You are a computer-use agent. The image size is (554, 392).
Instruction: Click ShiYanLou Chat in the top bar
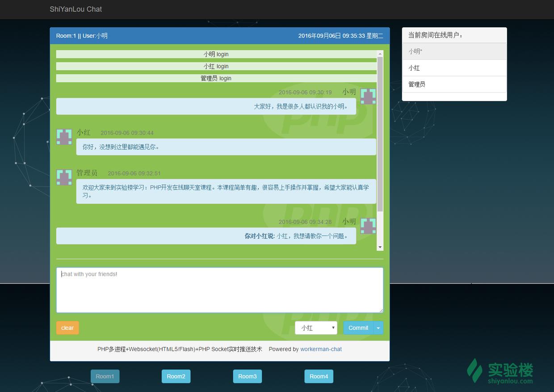click(x=76, y=9)
